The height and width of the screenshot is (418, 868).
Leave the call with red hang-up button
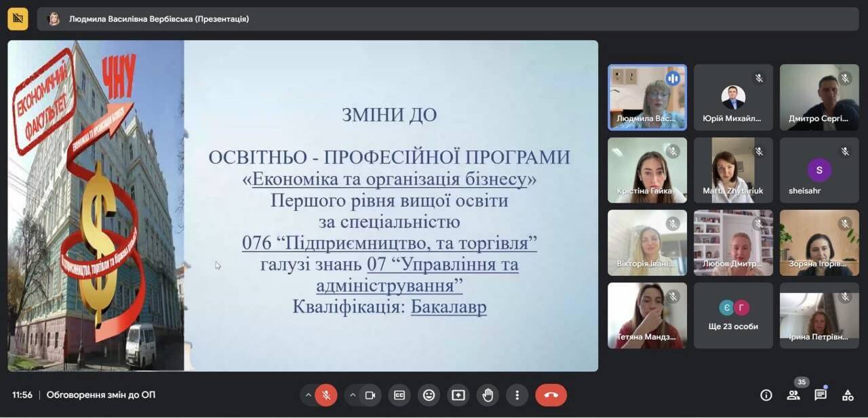pos(551,395)
